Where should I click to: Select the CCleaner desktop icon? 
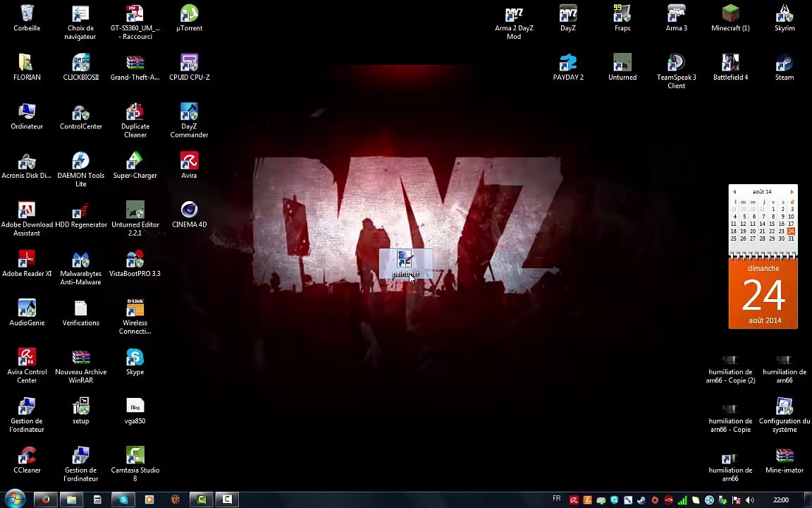26,460
